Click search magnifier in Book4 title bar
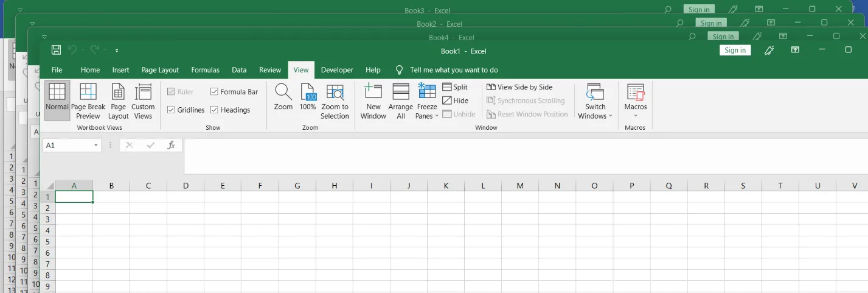Screen dimensions: 868x293 (x=692, y=37)
